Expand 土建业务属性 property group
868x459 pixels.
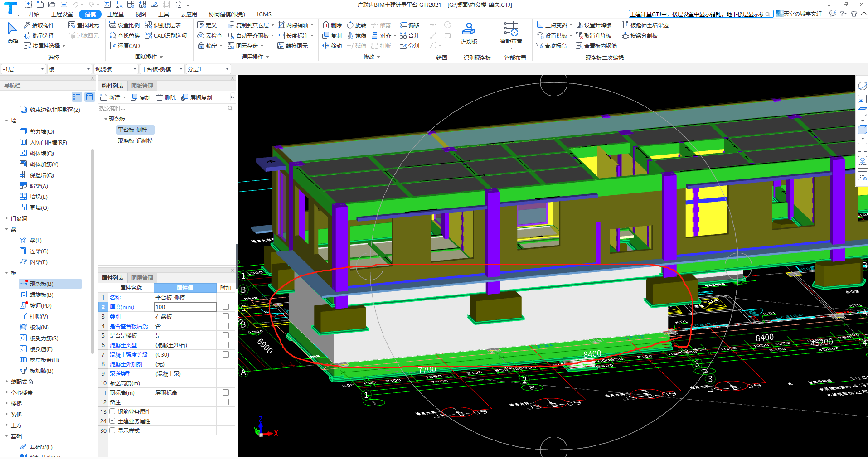(112, 421)
